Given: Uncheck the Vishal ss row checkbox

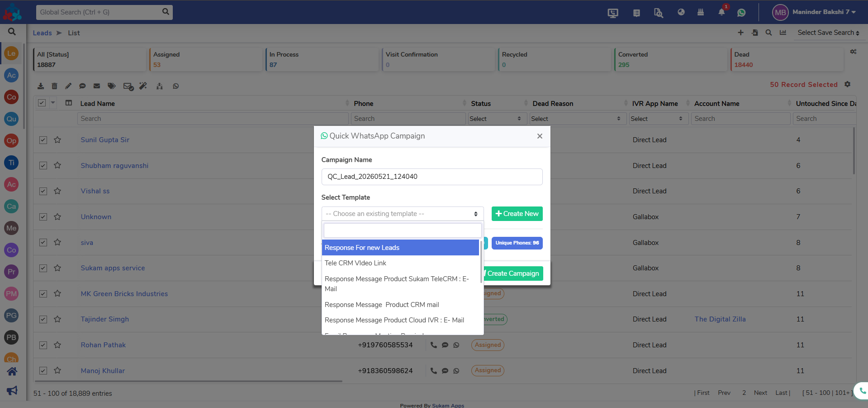Looking at the screenshot, I should click(x=43, y=191).
